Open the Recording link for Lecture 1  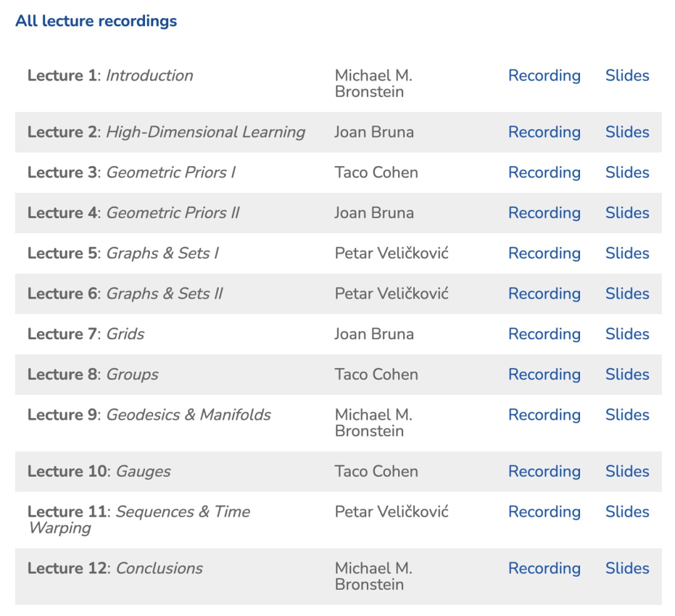[x=544, y=76]
